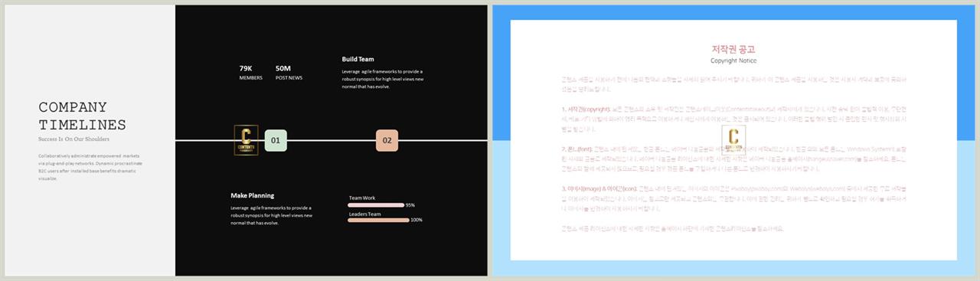The height and width of the screenshot is (281, 980).
Task: Click the 'Leaders Team' label
Action: [364, 214]
